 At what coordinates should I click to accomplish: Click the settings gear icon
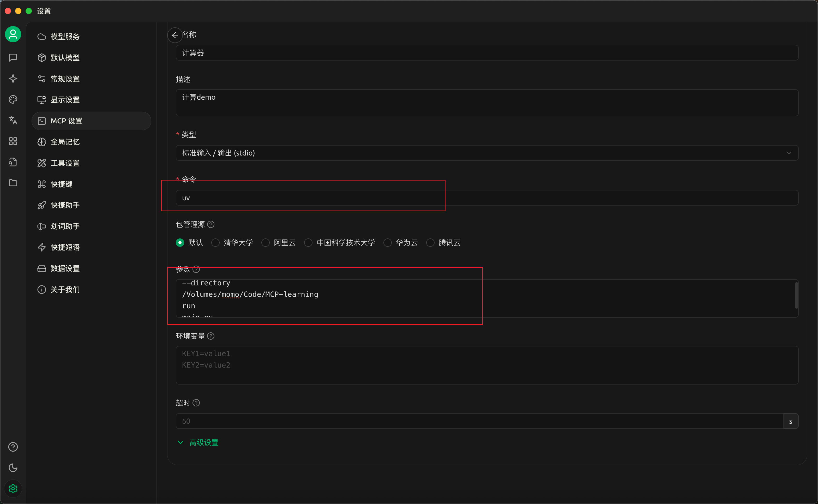(13, 489)
